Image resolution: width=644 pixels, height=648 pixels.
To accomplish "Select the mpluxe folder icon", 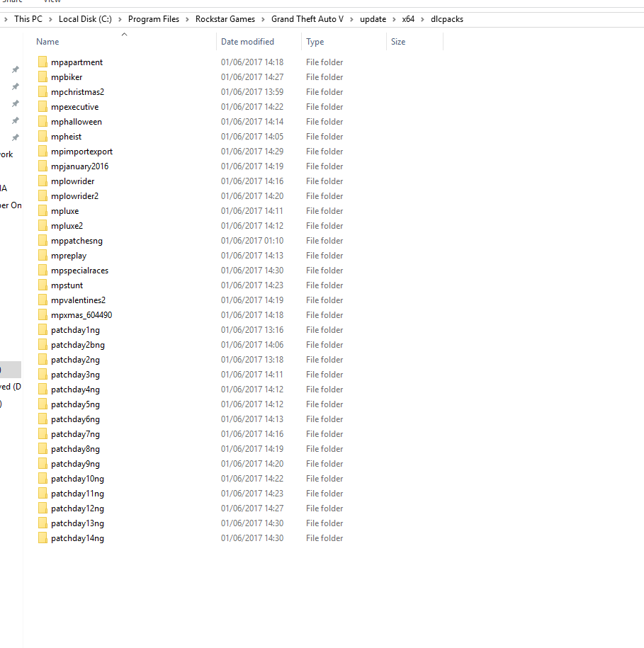I will pos(43,211).
